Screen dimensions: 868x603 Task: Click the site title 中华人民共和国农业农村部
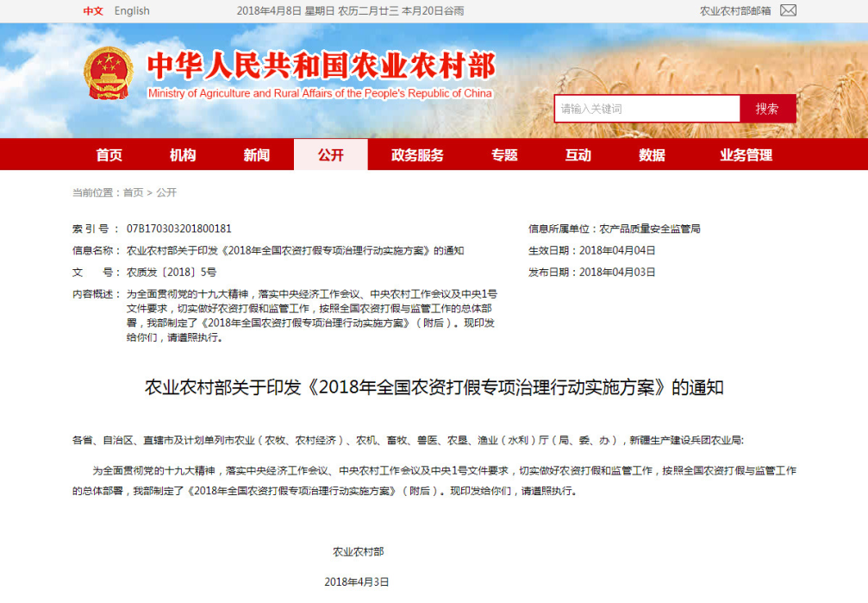pos(321,66)
